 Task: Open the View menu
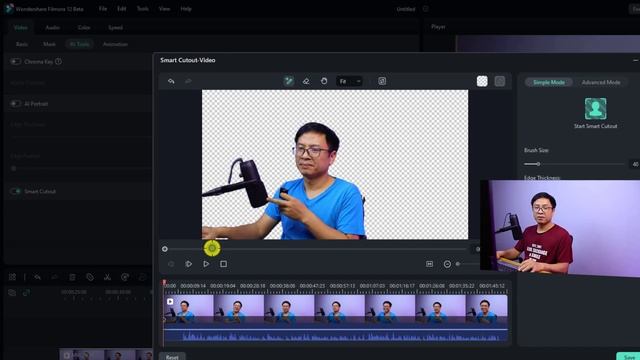[164, 9]
